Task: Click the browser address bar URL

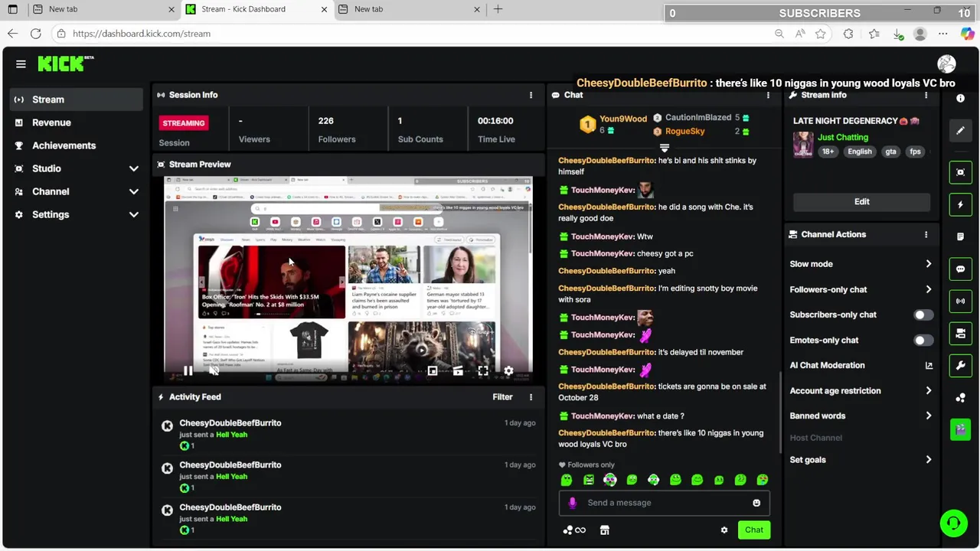Action: [x=142, y=34]
